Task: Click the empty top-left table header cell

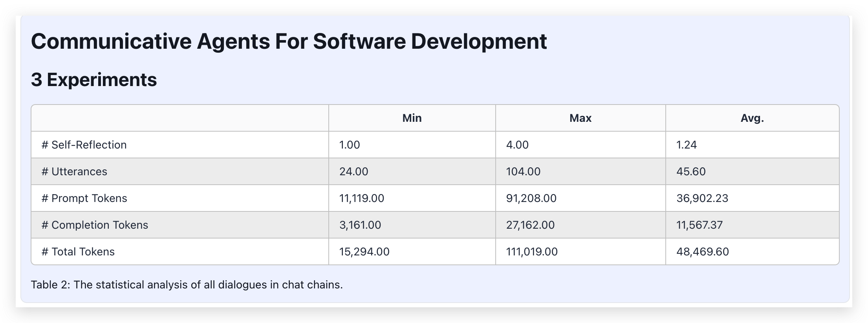Action: click(x=179, y=118)
